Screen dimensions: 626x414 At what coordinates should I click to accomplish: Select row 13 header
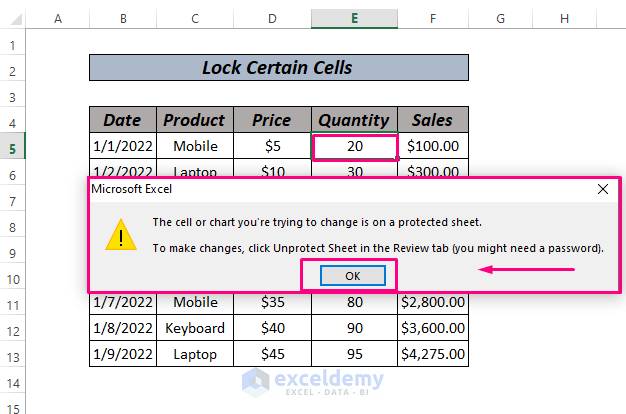(x=13, y=354)
